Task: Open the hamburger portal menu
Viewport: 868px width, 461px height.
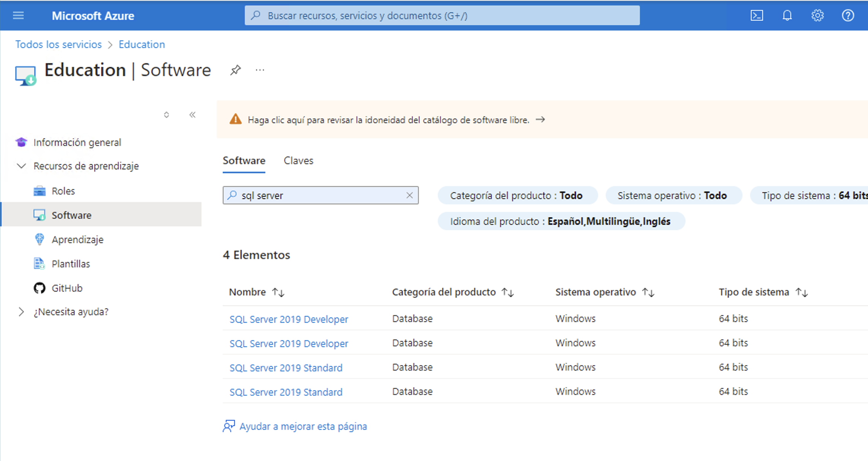Action: click(18, 16)
